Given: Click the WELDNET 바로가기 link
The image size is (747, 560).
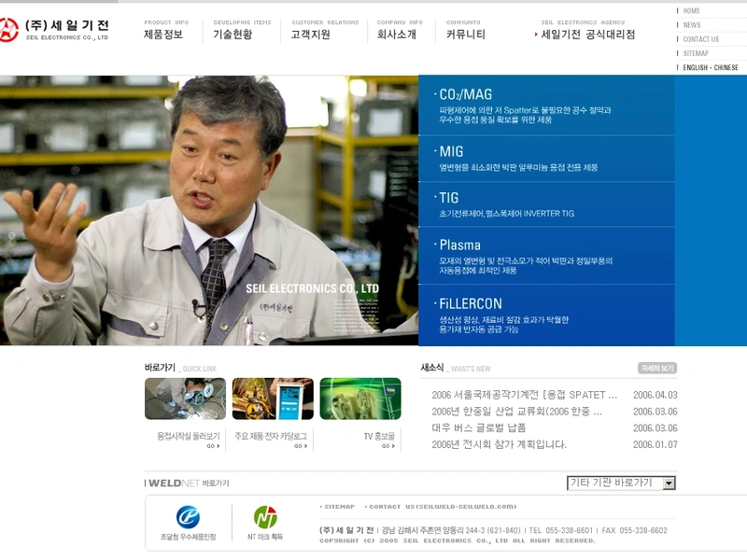Looking at the screenshot, I should click(189, 483).
